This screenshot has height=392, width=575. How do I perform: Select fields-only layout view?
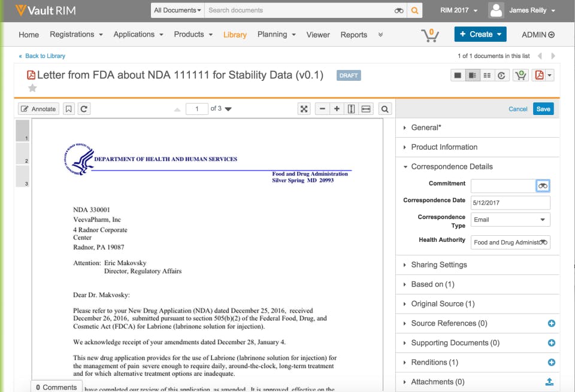pyautogui.click(x=487, y=75)
